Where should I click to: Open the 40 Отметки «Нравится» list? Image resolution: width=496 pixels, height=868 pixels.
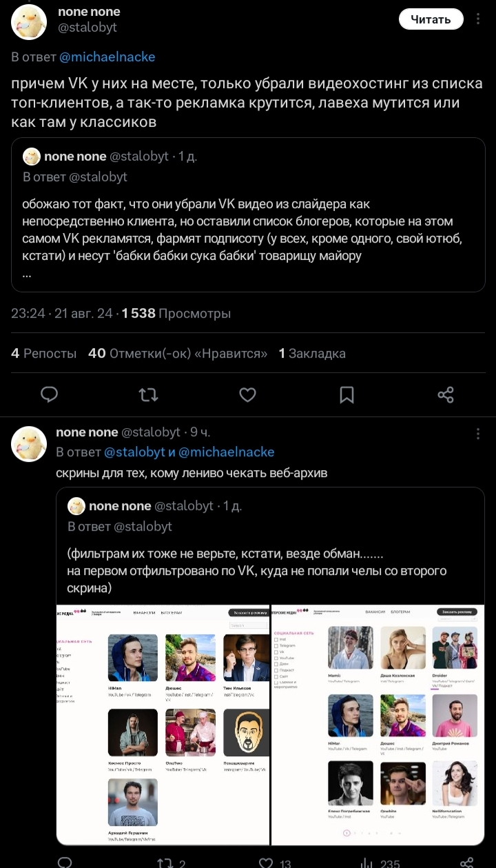[x=178, y=354]
